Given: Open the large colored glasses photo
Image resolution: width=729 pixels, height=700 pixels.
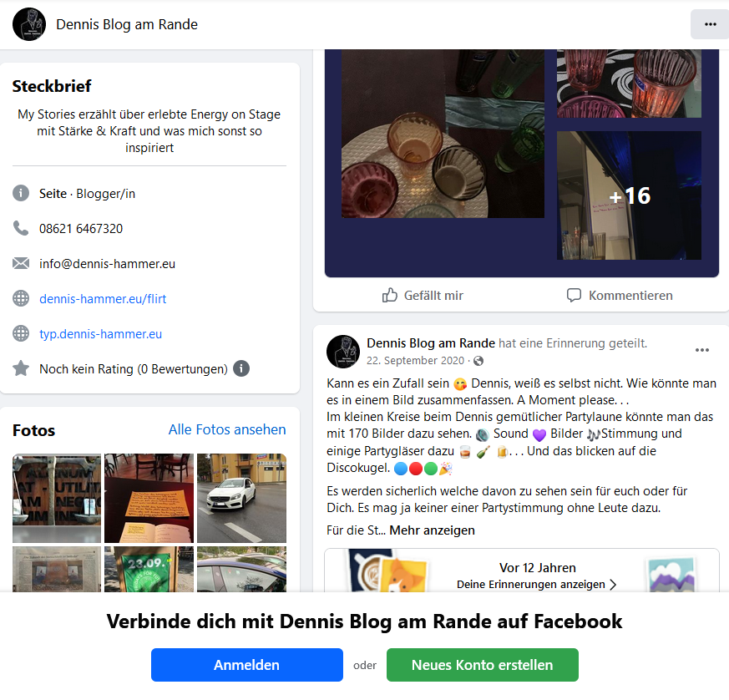Looking at the screenshot, I should pos(443,134).
